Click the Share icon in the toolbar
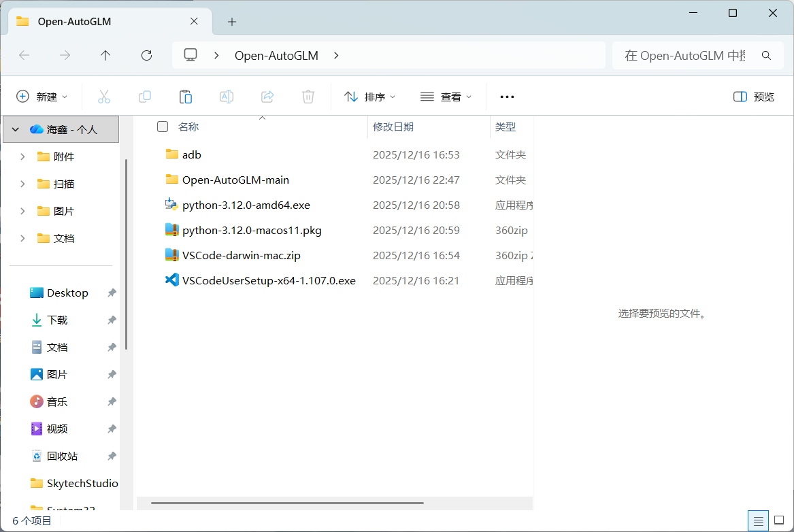This screenshot has width=794, height=532. coord(267,96)
